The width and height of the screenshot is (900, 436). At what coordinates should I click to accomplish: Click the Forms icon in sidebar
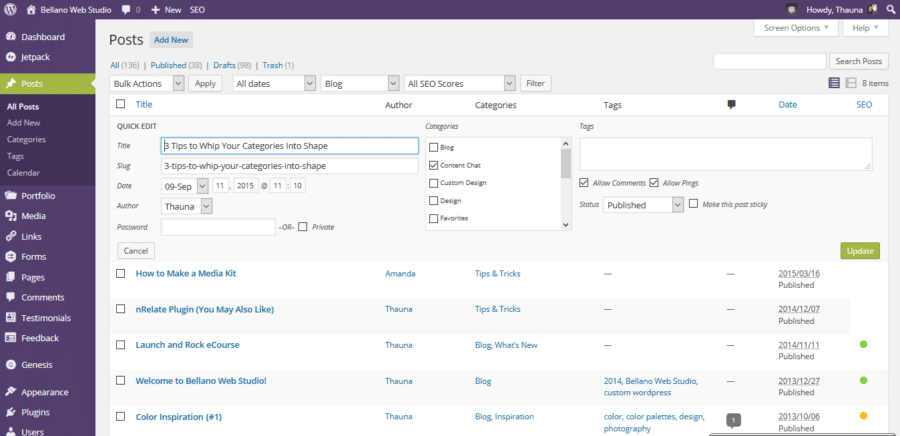(x=10, y=256)
